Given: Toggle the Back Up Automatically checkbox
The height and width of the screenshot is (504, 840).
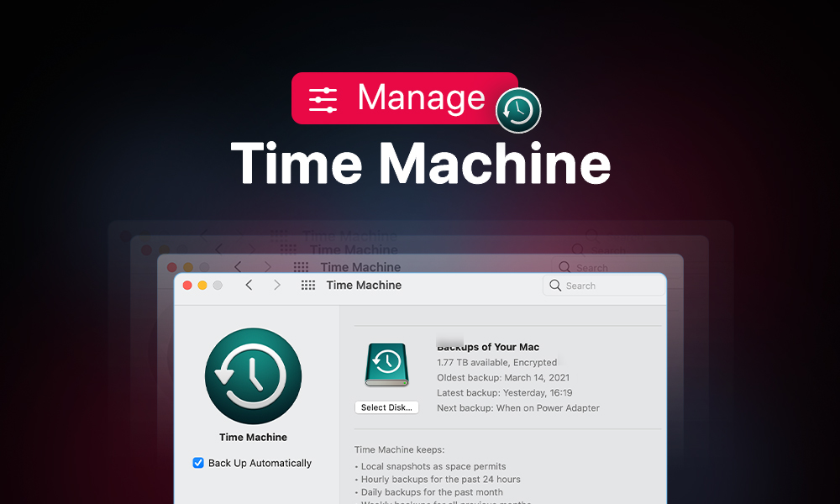Looking at the screenshot, I should click(198, 463).
